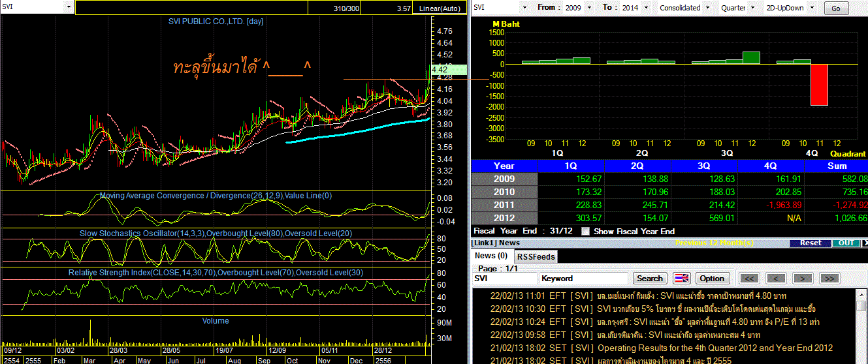Select the 569.01 cell for 3Q 2012
This screenshot has width=868, height=364.
(704, 218)
